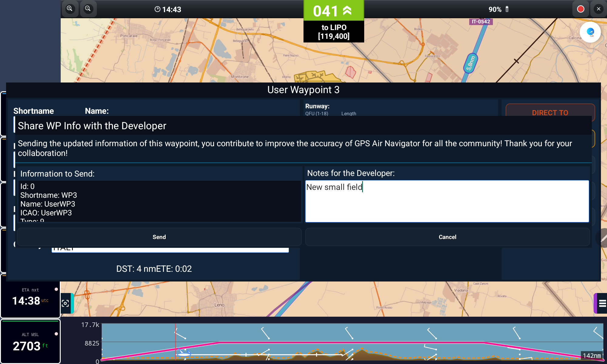
Task: Click the Poncarale town label on the map
Action: point(129,36)
